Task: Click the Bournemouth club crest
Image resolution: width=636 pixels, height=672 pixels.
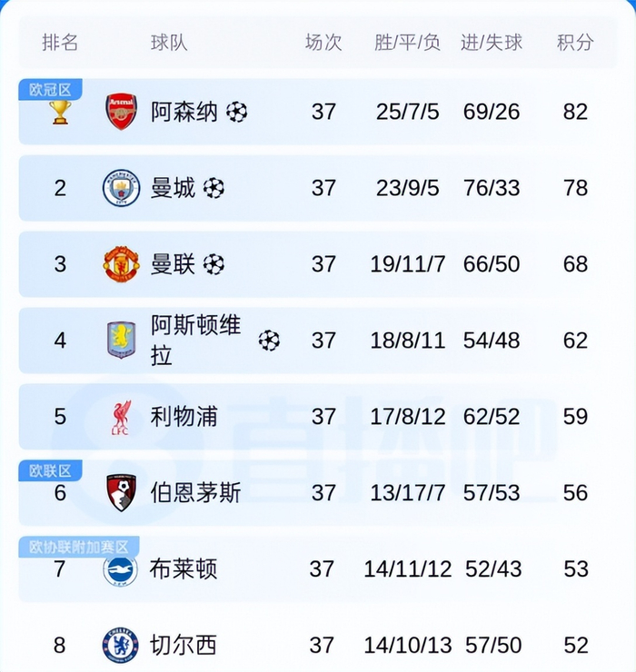Action: [122, 492]
